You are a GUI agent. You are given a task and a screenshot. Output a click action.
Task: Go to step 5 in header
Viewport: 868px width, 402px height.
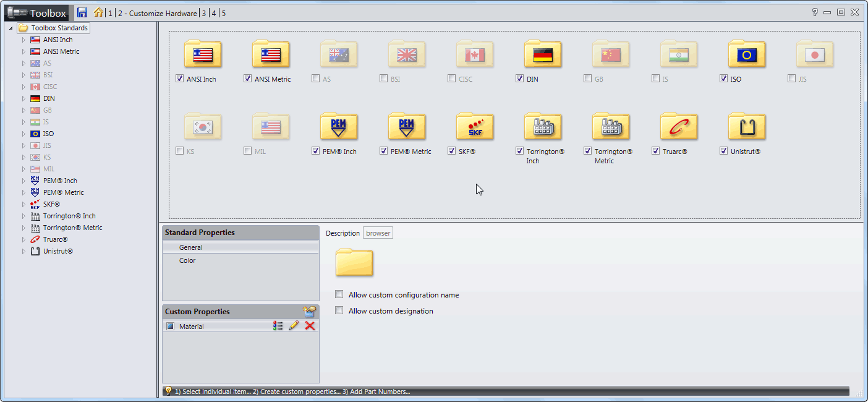[x=223, y=13]
